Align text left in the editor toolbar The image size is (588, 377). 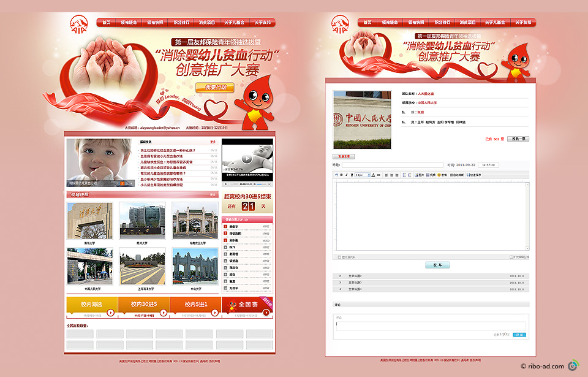click(386, 175)
